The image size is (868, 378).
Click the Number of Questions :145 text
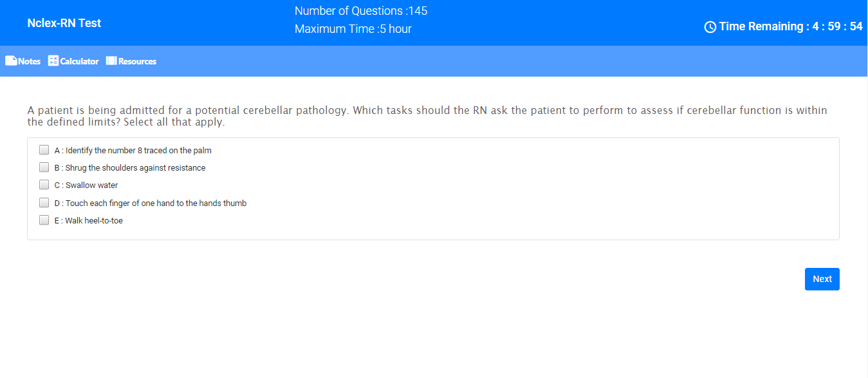point(361,11)
